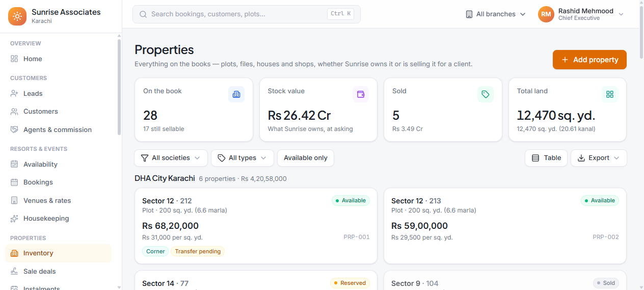Screen dimensions: 644x290
Task: Open the Leads page
Action: (x=58, y=93)
